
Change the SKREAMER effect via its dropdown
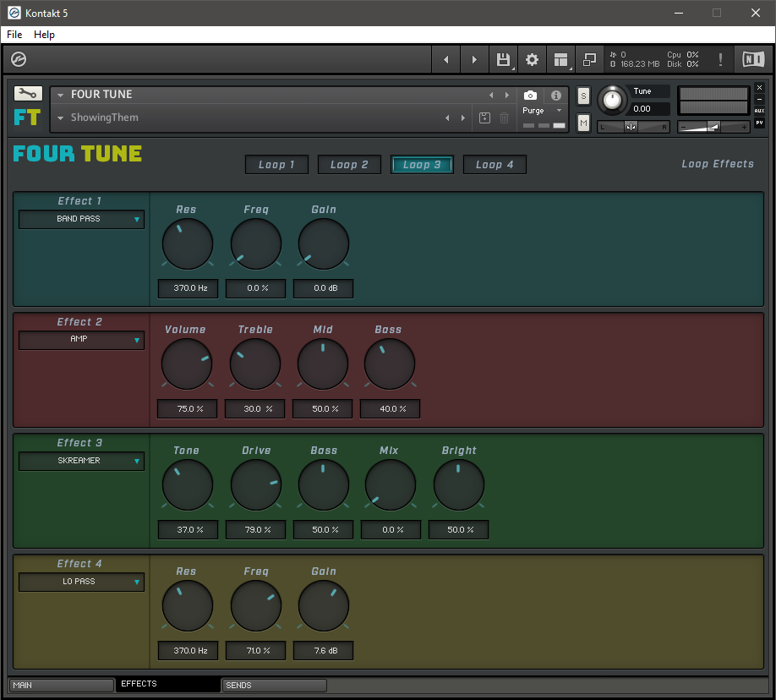tap(80, 461)
